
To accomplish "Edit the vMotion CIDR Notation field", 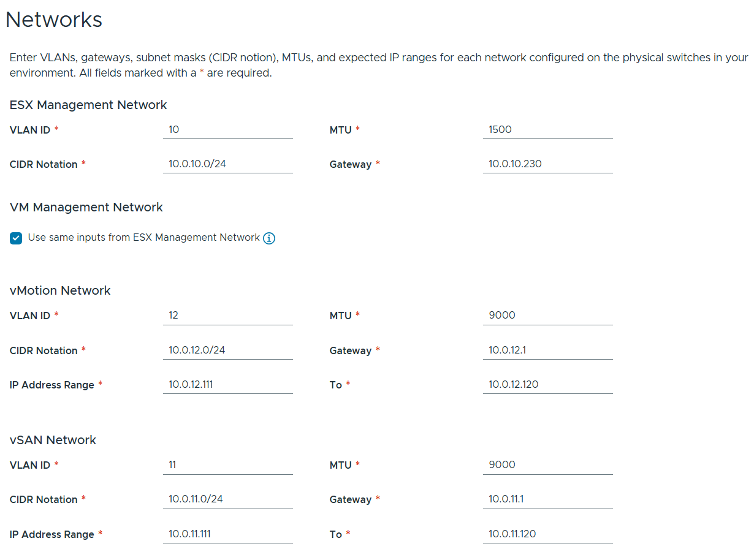I will click(x=227, y=350).
